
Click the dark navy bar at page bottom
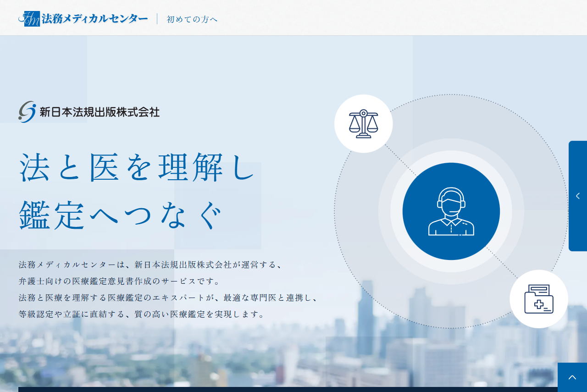point(284,389)
